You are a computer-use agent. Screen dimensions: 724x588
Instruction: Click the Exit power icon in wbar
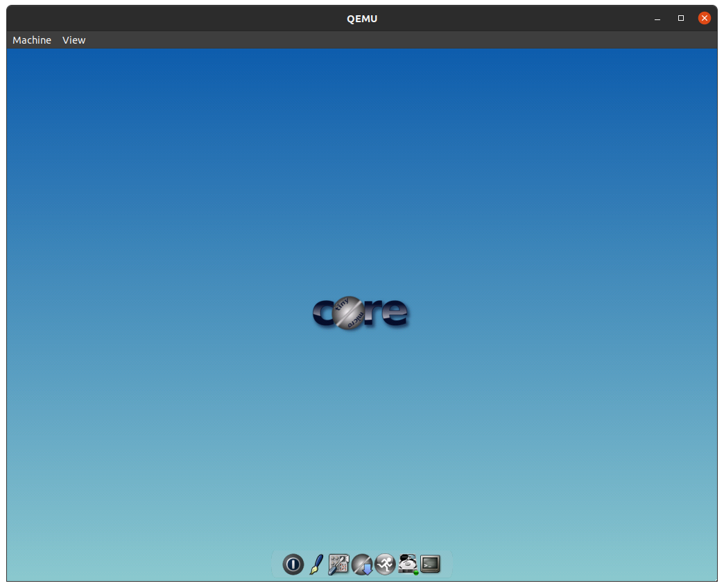click(293, 564)
